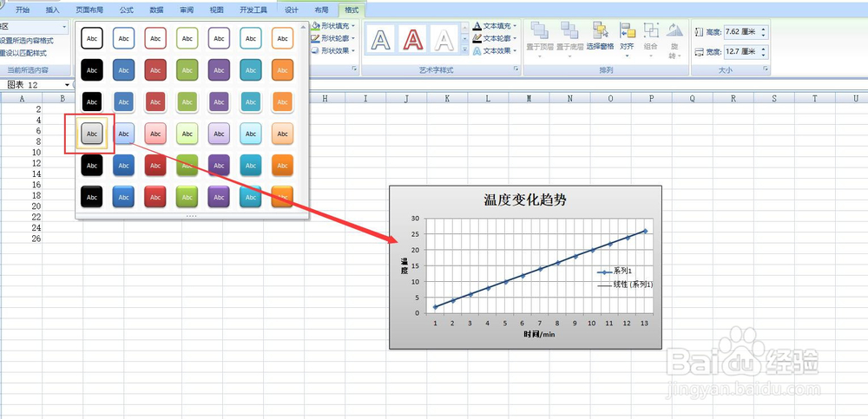Click 设置所选内容格式 button
Image resolution: width=868 pixels, height=419 pixels.
pyautogui.click(x=27, y=41)
